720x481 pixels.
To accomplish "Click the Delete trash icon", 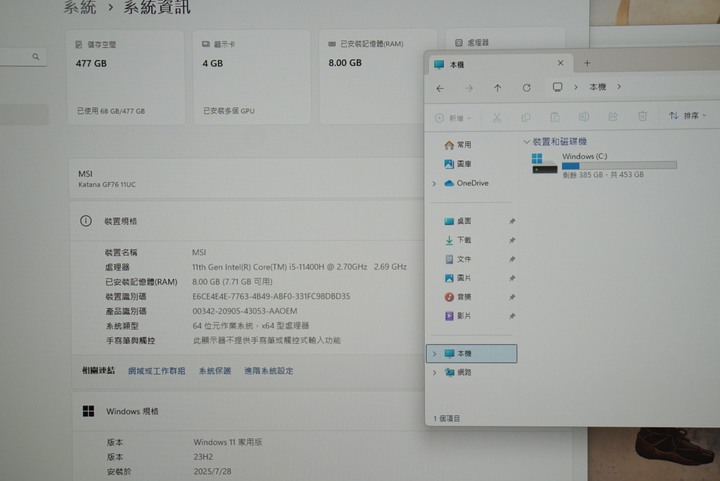I will 642,116.
